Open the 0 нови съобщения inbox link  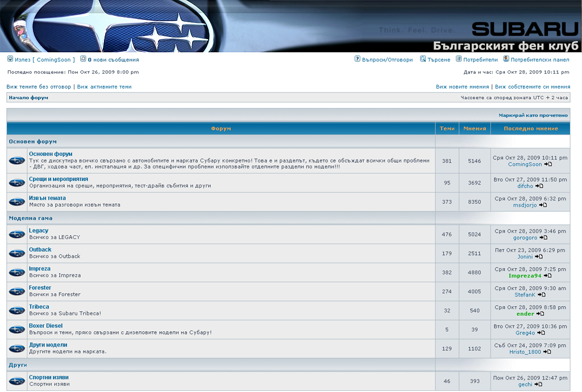(113, 60)
